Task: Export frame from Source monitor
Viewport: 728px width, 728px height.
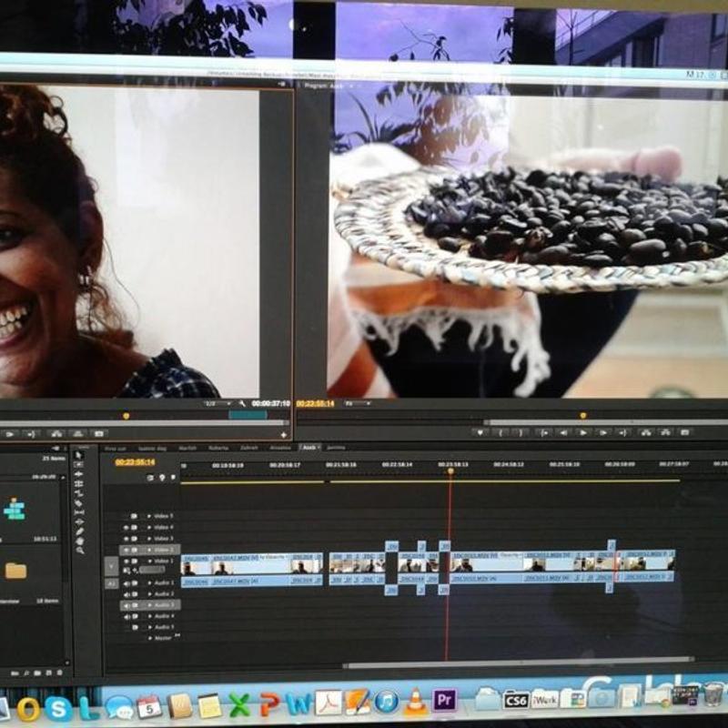Action: pos(99,434)
